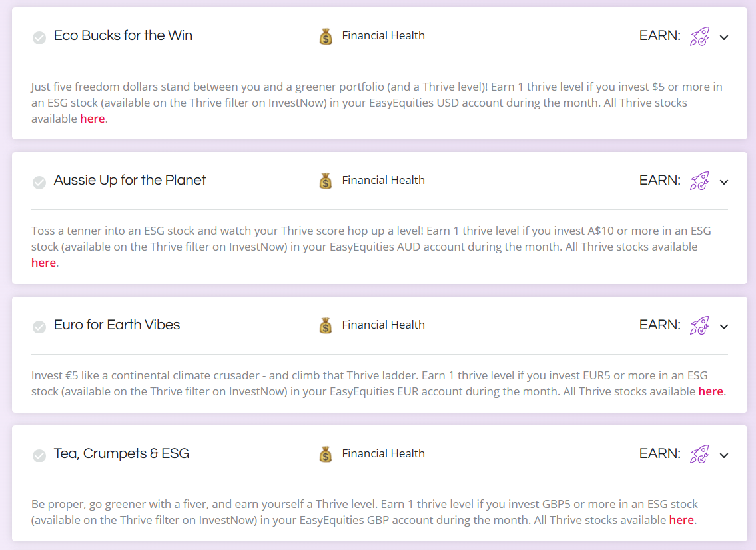Toggle the Euro for Earth Vibes checkmark
The width and height of the screenshot is (756, 550).
pos(39,327)
